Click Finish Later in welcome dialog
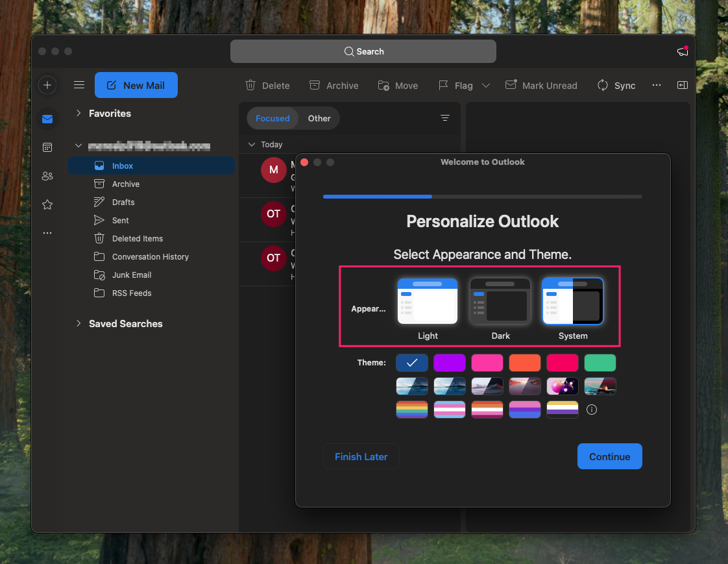Image resolution: width=728 pixels, height=564 pixels. (361, 457)
